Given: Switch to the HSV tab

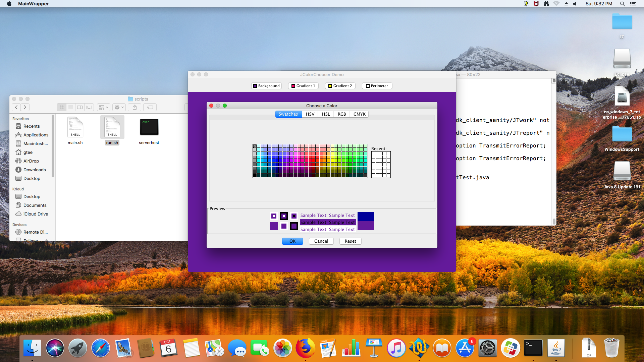Looking at the screenshot, I should point(310,114).
